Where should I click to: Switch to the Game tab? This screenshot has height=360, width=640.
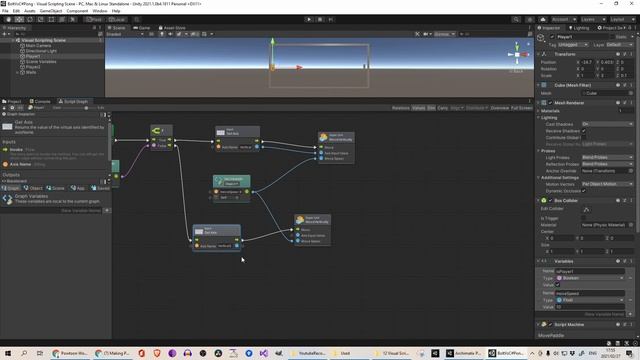click(x=142, y=28)
